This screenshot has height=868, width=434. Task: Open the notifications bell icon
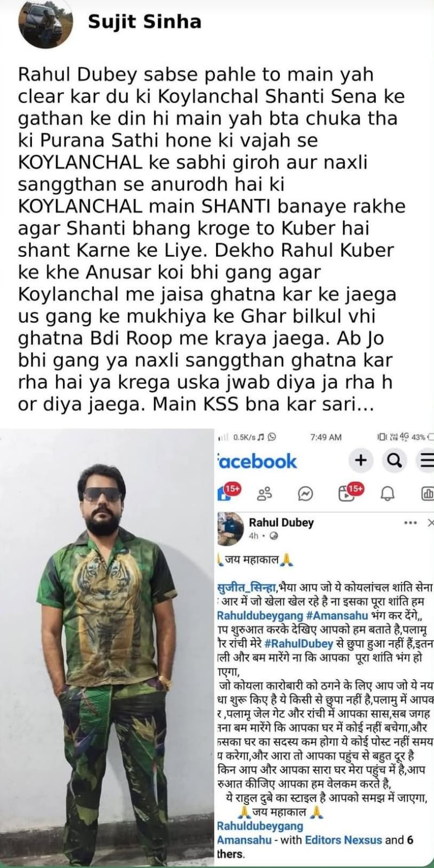[x=388, y=494]
